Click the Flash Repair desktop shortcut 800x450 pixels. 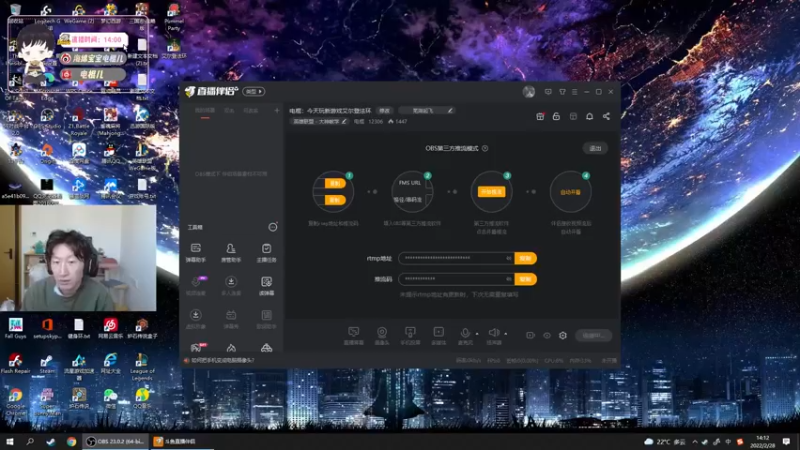click(15, 364)
